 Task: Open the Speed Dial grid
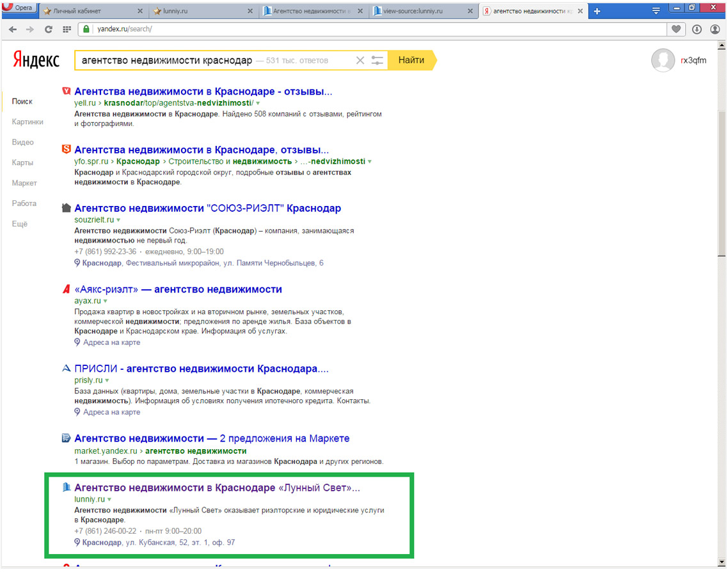pyautogui.click(x=67, y=29)
